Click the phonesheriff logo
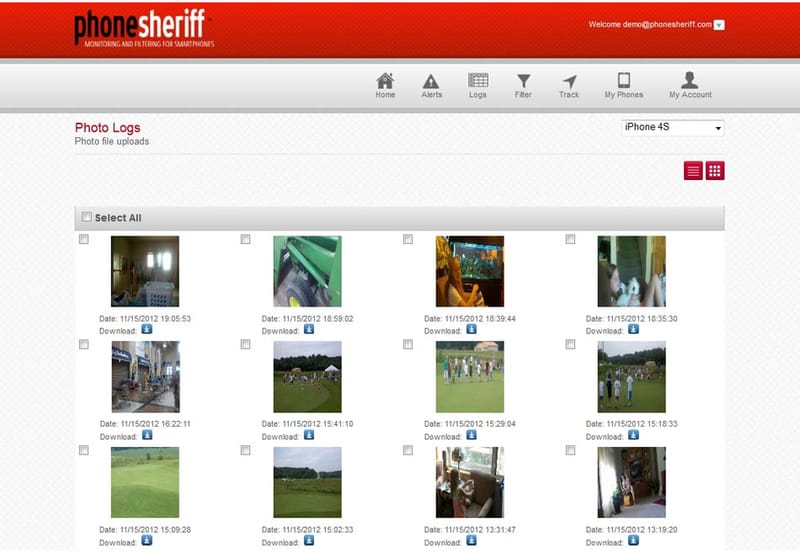 coord(143,28)
